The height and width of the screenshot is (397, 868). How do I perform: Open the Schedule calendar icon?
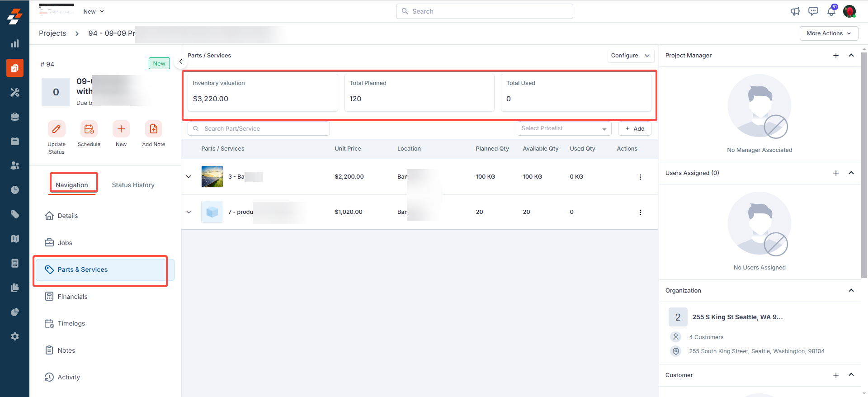click(89, 129)
